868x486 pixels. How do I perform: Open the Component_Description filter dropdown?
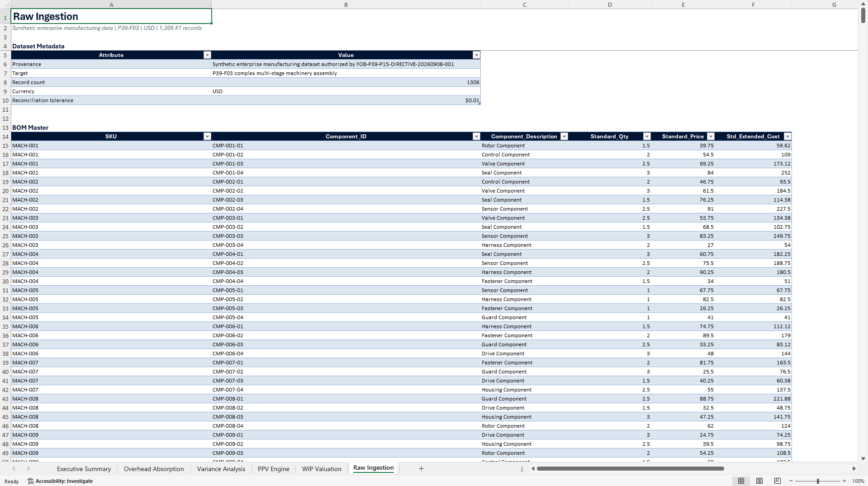click(564, 137)
